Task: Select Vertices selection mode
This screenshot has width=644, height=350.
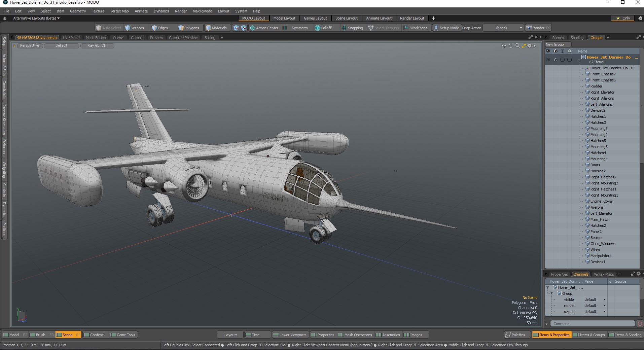Action: [134, 28]
